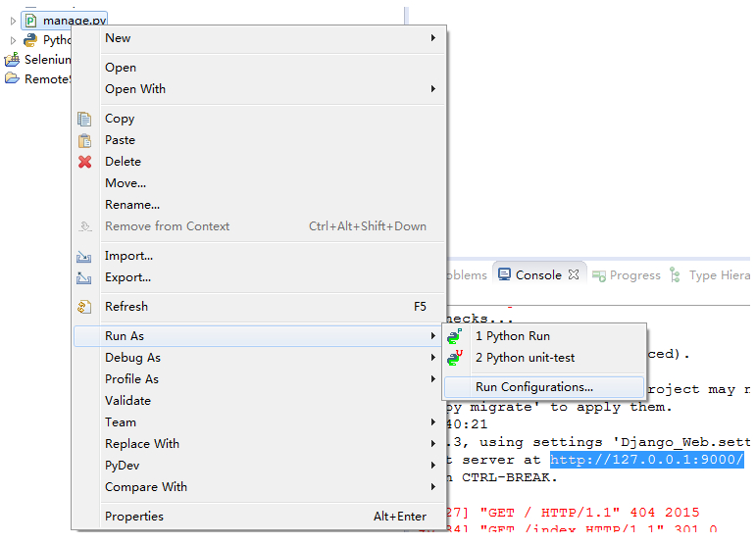Click the Progress tab icon
The height and width of the screenshot is (544, 756).
(599, 275)
